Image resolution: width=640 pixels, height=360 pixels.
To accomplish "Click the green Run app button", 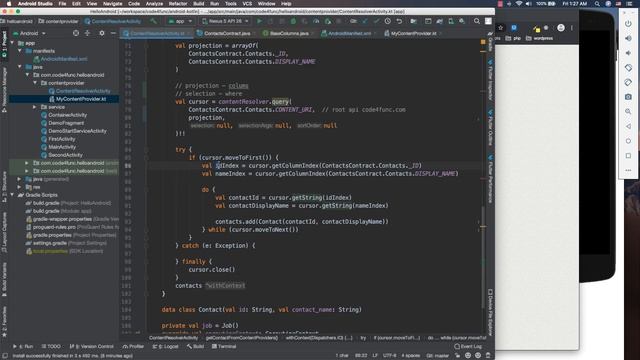I will [x=259, y=21].
